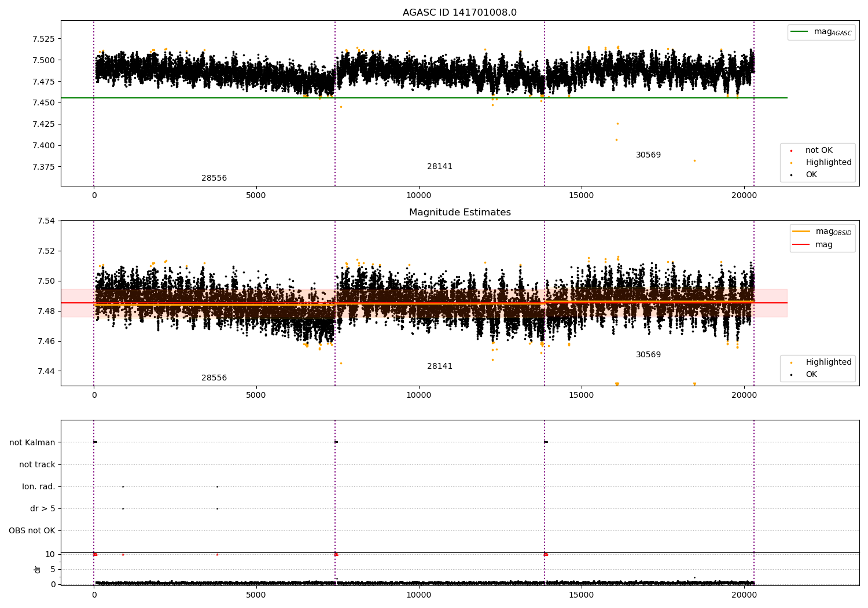Click the 7.46 y-axis tick label
This screenshot has width=868, height=608.
coord(46,342)
